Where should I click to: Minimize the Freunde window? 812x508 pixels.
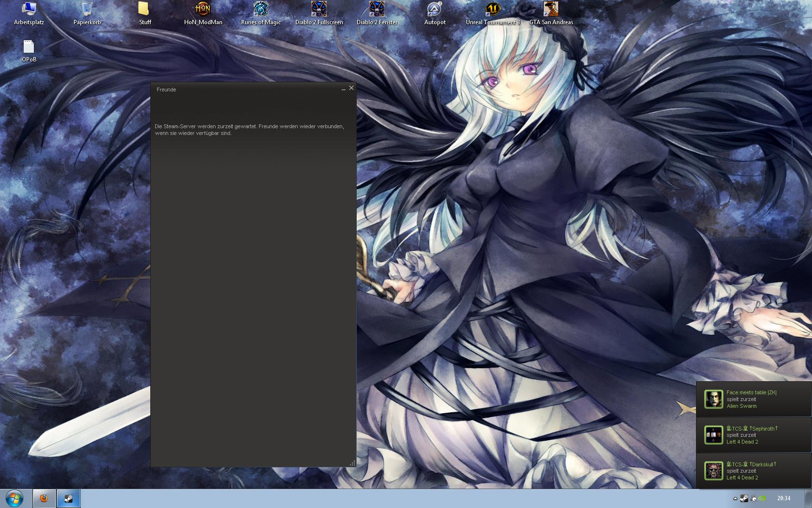coord(343,89)
